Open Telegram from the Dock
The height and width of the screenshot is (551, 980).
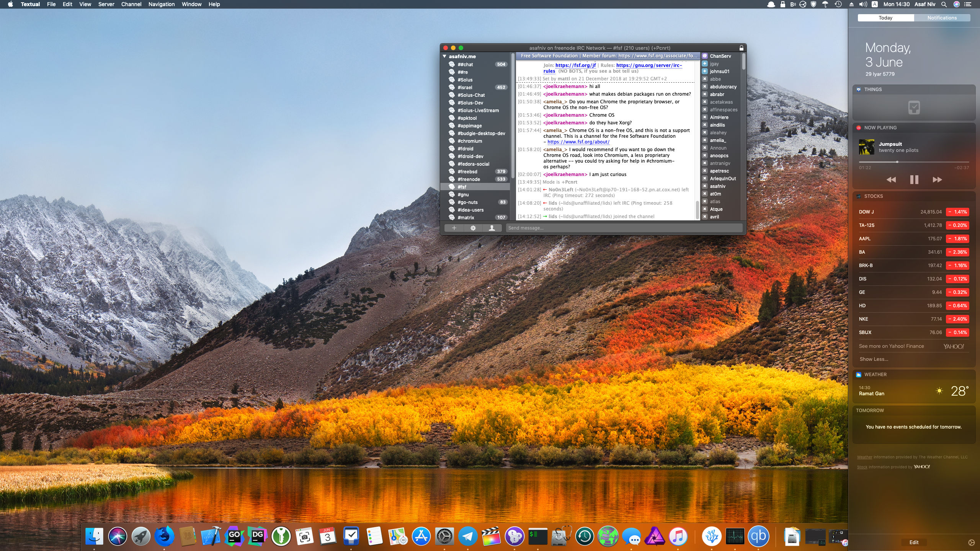468,536
